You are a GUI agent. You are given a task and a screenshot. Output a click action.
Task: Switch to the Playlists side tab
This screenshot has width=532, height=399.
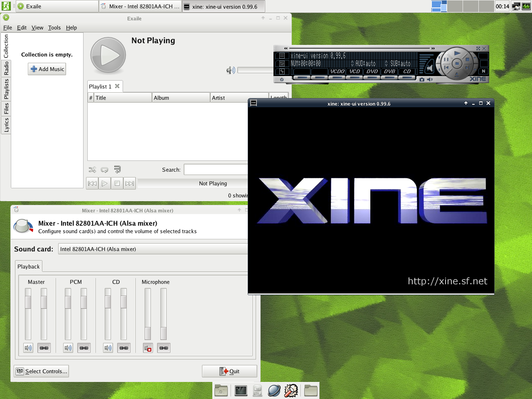point(6,89)
